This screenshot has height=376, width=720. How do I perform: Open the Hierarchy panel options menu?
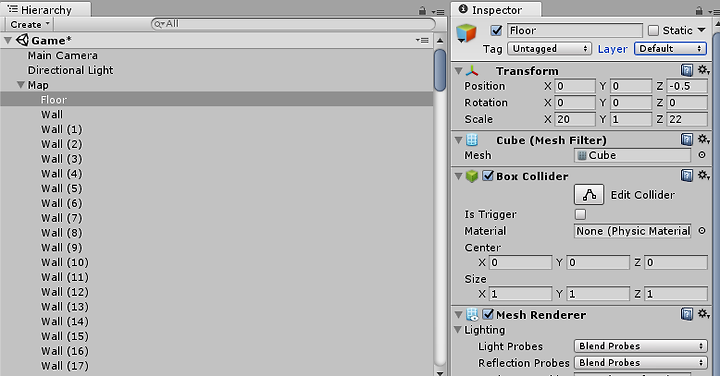pyautogui.click(x=438, y=11)
